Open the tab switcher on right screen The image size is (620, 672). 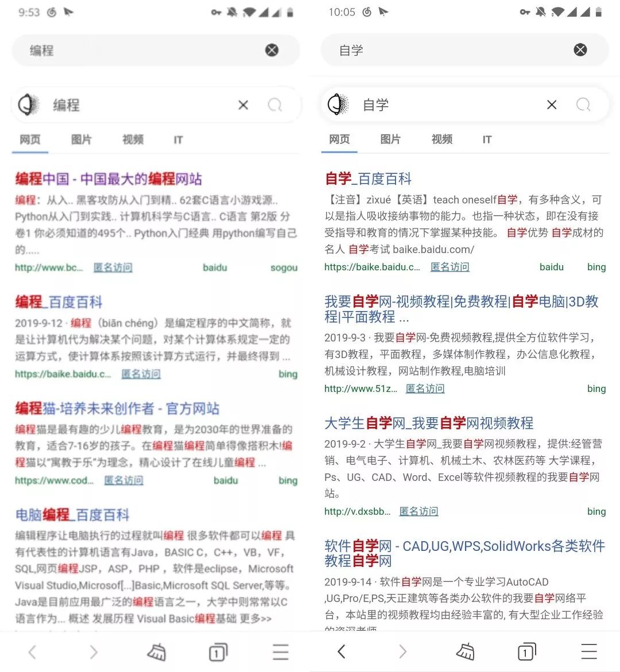point(527,651)
